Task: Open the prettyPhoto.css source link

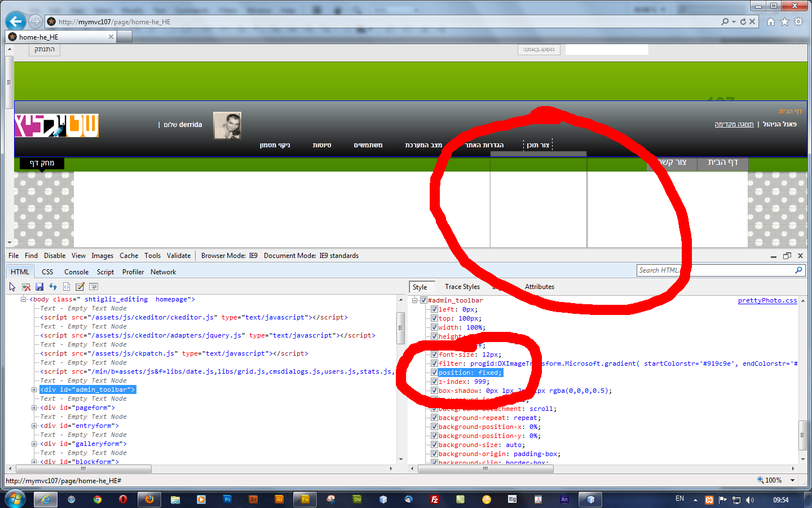Action: 767,300
